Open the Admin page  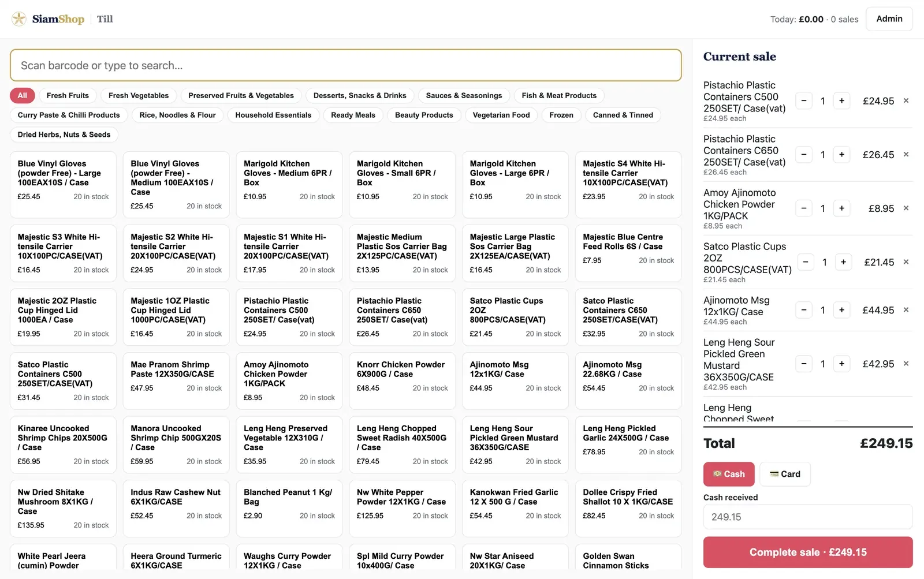889,19
